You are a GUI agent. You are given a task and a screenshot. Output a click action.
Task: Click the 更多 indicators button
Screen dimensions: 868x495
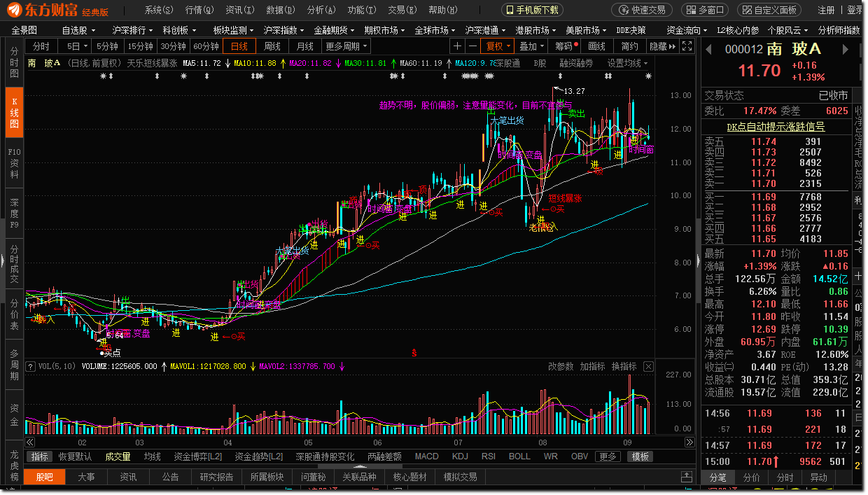click(608, 456)
